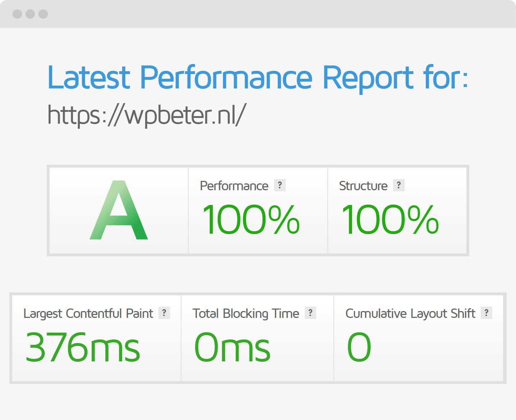Click the Performance label
The width and height of the screenshot is (516, 420).
click(x=234, y=186)
